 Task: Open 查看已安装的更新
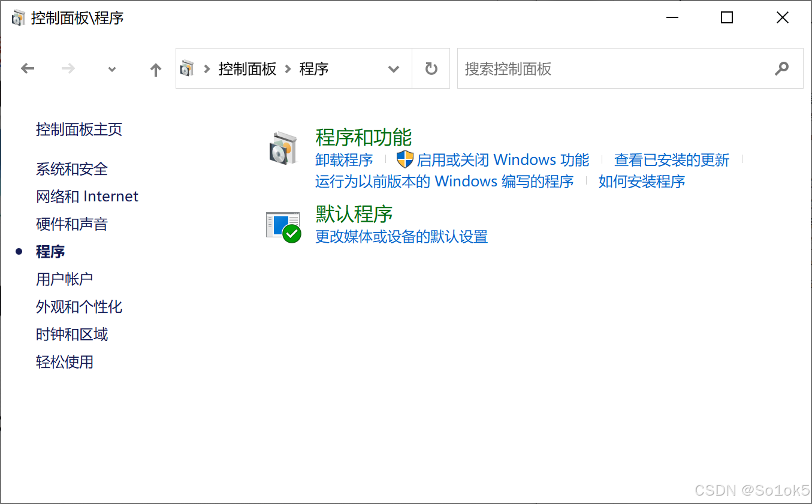coord(672,160)
